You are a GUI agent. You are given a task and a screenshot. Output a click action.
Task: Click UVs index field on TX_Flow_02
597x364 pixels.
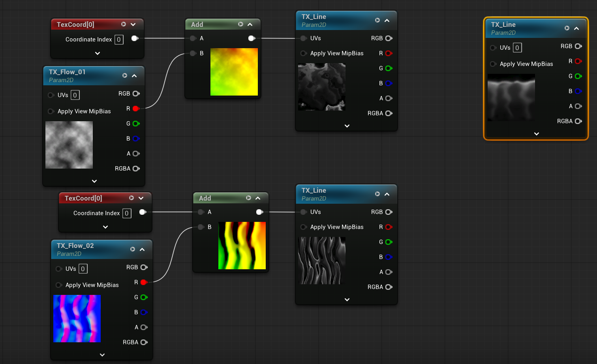(x=83, y=269)
